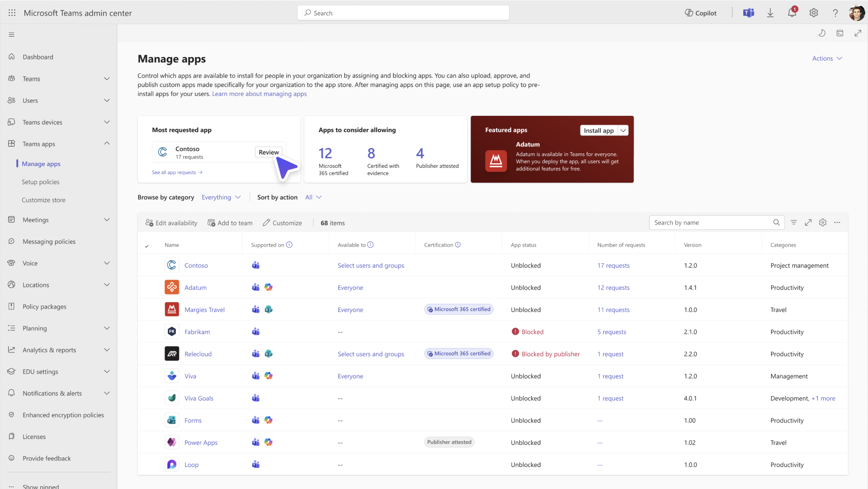Click the Install app button
The height and width of the screenshot is (489, 868).
pyautogui.click(x=599, y=130)
